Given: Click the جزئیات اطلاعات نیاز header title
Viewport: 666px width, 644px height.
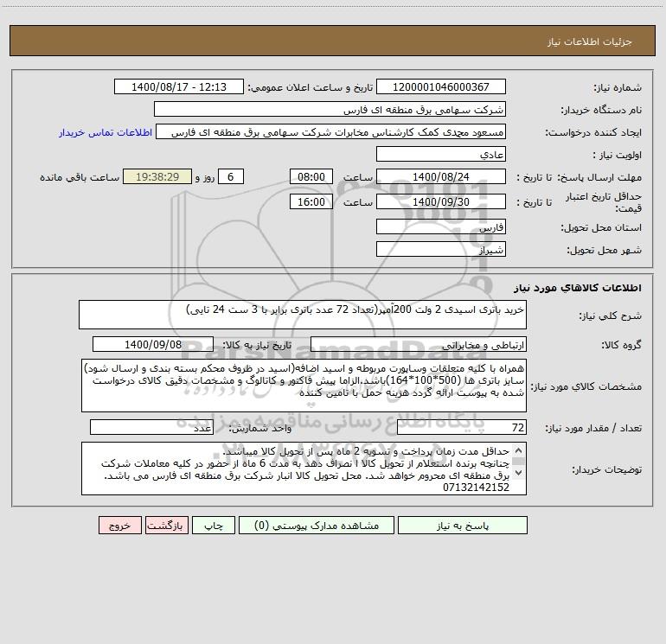Looking at the screenshot, I should click(590, 41).
